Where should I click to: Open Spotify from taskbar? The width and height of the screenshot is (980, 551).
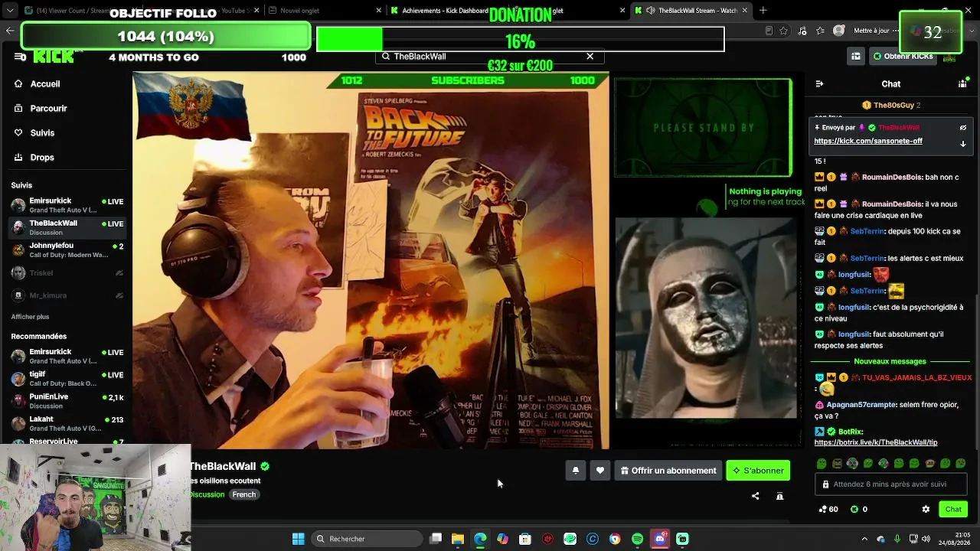click(638, 539)
